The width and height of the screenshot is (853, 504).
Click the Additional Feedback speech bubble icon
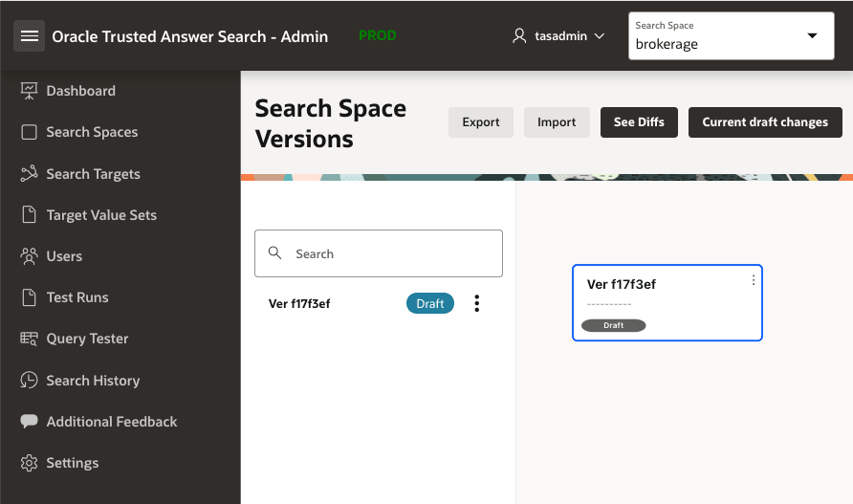(29, 421)
